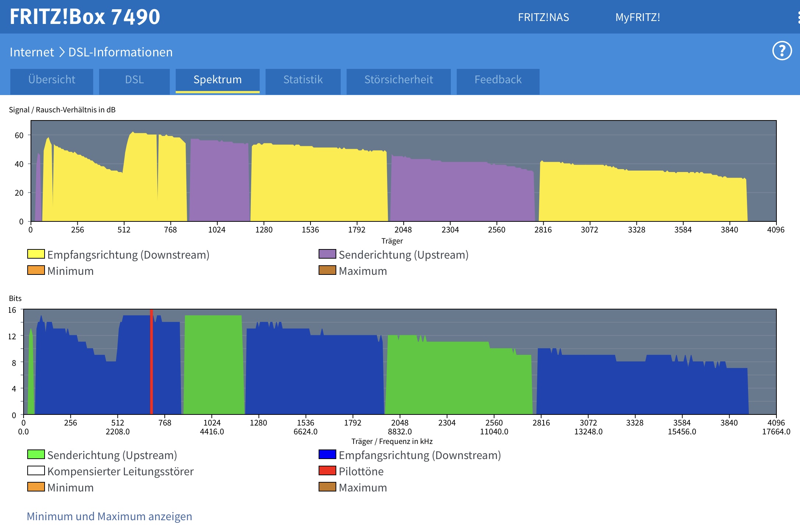Open the Feedback tab
The width and height of the screenshot is (800, 532).
pos(498,80)
